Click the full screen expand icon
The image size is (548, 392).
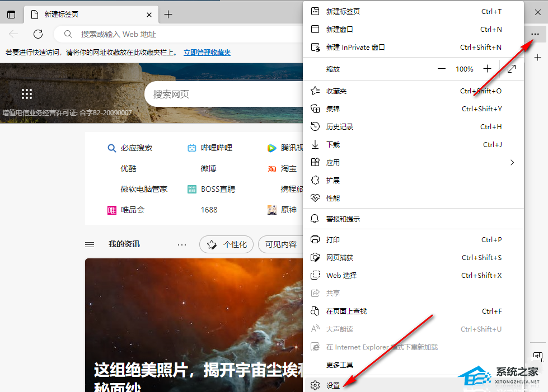(511, 69)
